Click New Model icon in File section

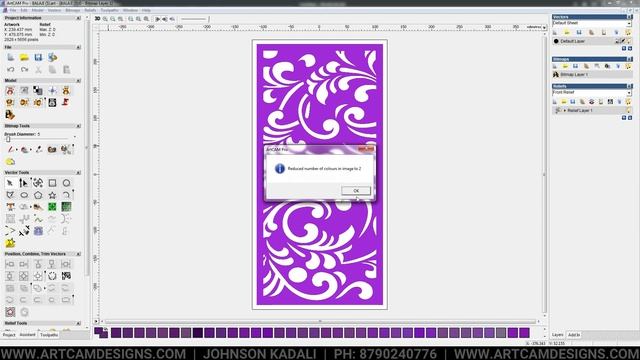11,58
